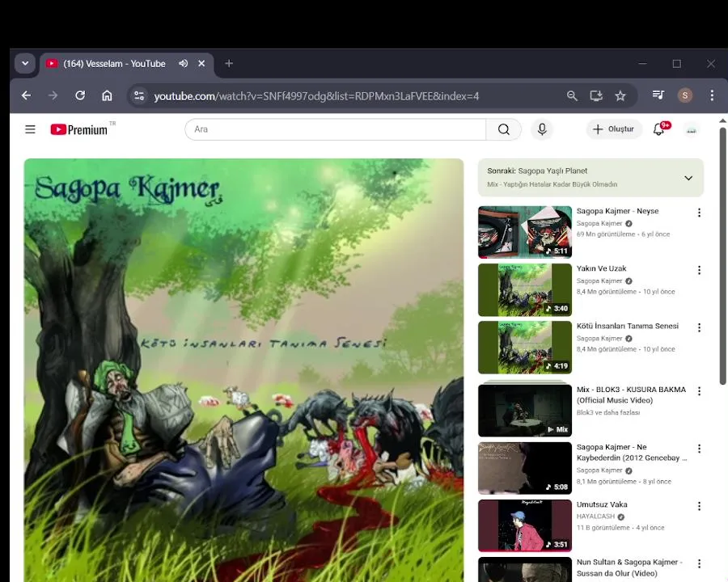Open Sagopa Kajmer channel under Yakın Ve Uzak
This screenshot has height=582, width=728.
599,281
